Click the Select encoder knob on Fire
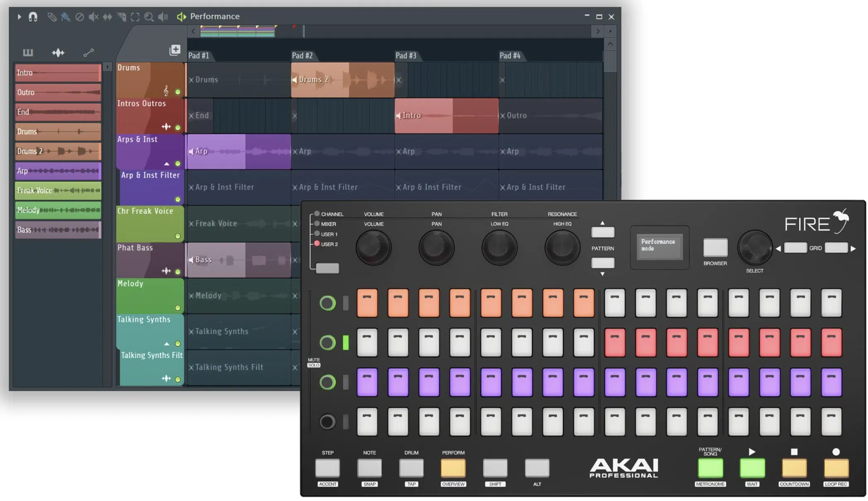 tap(755, 248)
